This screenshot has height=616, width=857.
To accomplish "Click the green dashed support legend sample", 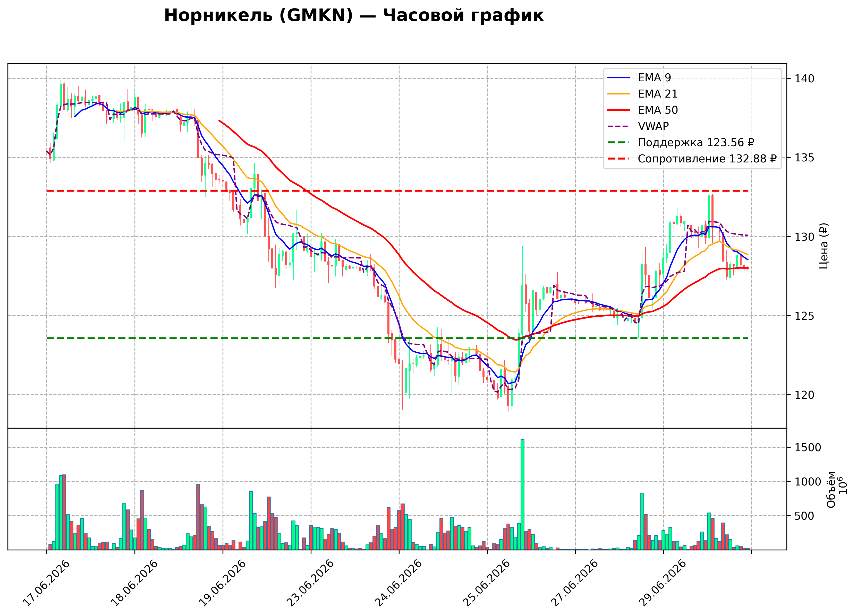I will tap(618, 143).
